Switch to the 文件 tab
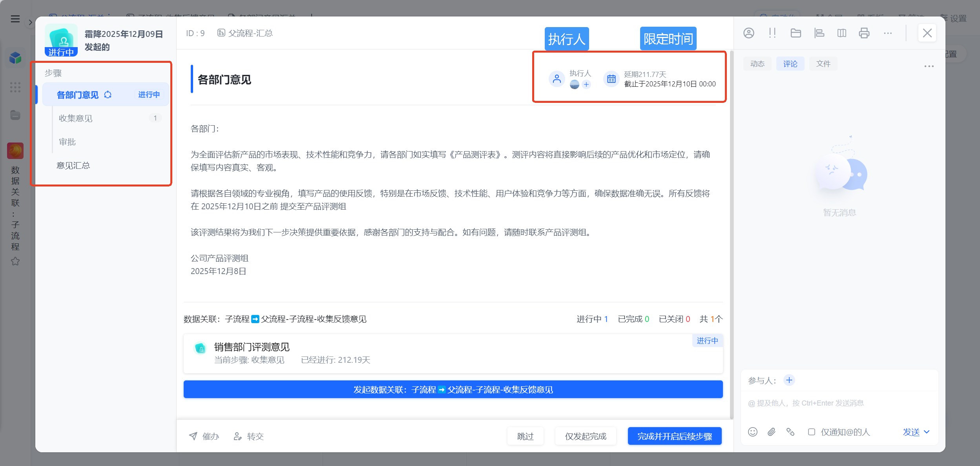The width and height of the screenshot is (980, 466). click(x=823, y=64)
